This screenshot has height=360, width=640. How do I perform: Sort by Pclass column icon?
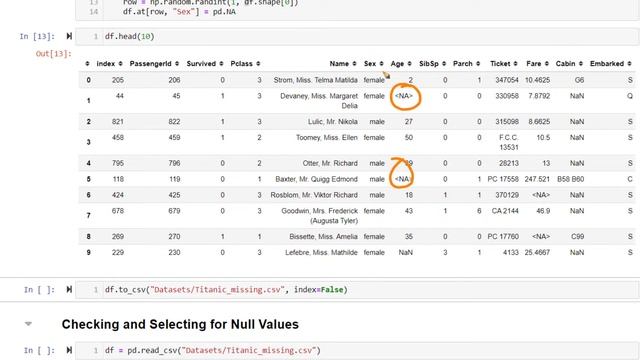click(258, 64)
